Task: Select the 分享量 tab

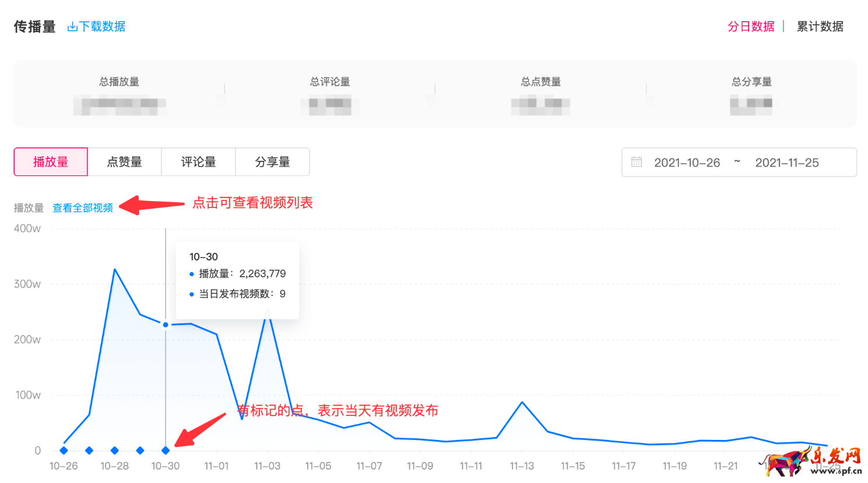Action: click(272, 161)
